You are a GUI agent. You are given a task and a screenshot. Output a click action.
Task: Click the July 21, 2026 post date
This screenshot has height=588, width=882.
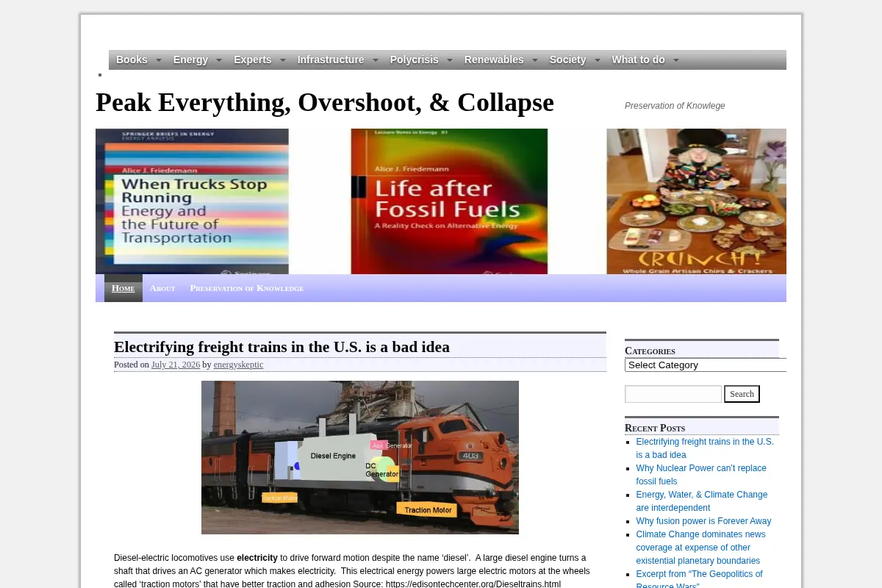pyautogui.click(x=176, y=365)
